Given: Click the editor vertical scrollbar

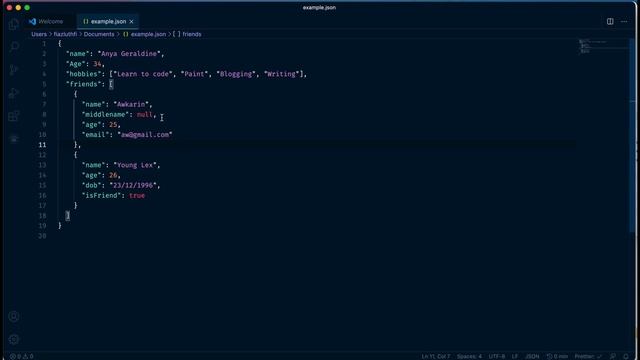Looking at the screenshot, I should [x=632, y=135].
